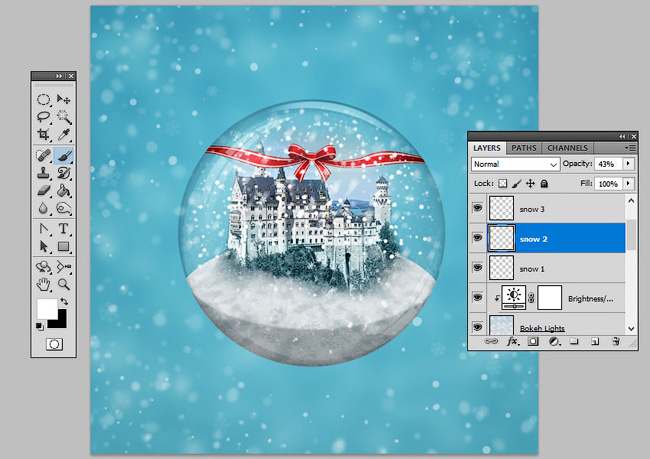This screenshot has width=650, height=459.
Task: Click the Layers scrollbar down arrow
Action: (631, 329)
